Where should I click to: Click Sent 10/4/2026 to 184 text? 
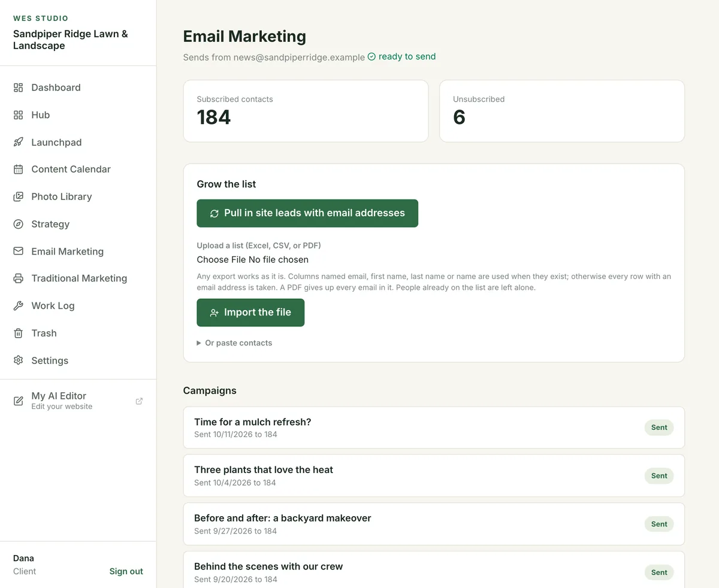[235, 483]
